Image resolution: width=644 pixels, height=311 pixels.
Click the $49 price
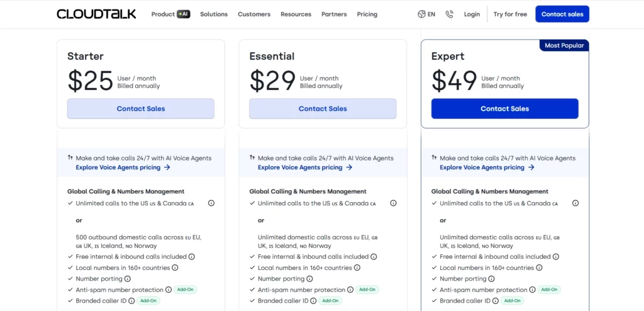(454, 81)
